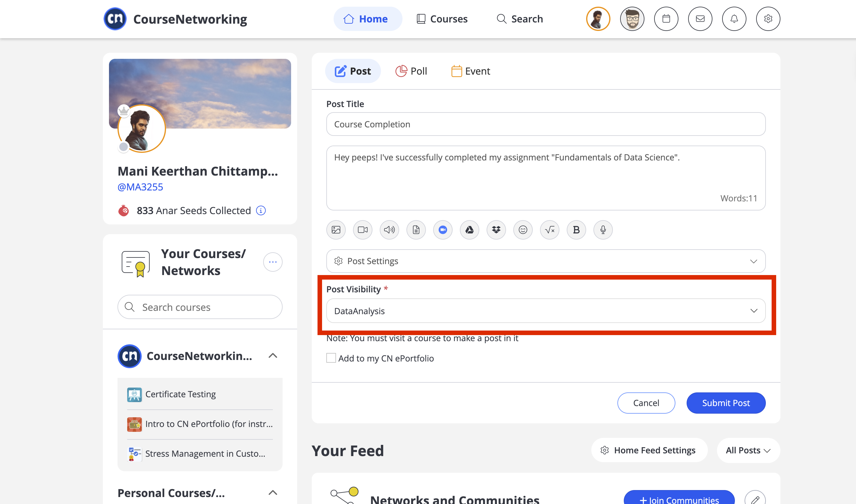Click the Your Courses certificate icon
This screenshot has height=504, width=856.
point(136,264)
